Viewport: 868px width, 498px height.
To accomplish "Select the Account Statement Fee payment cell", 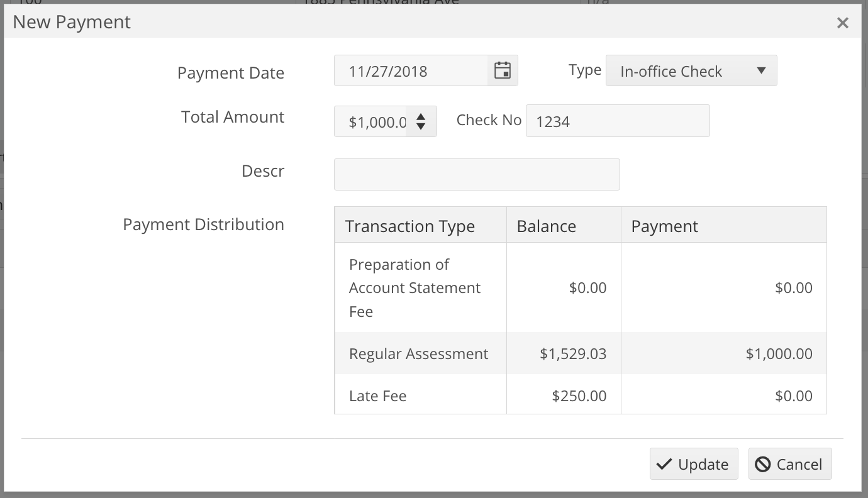I will click(793, 288).
